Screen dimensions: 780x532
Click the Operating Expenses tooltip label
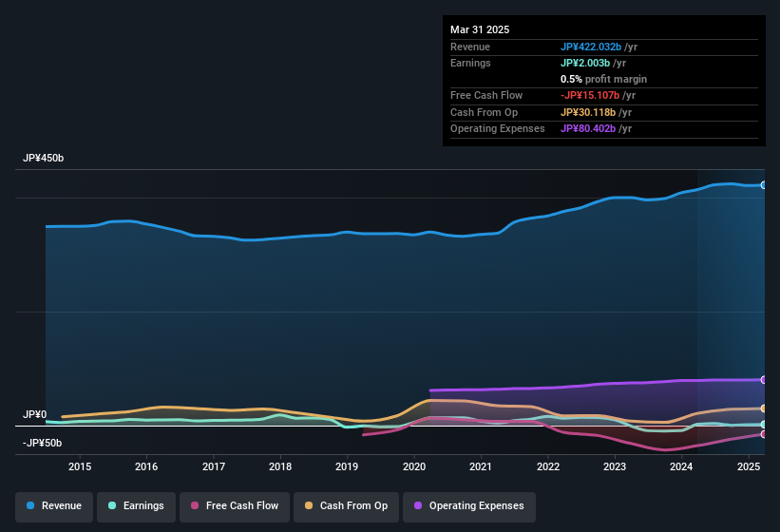[x=498, y=129]
